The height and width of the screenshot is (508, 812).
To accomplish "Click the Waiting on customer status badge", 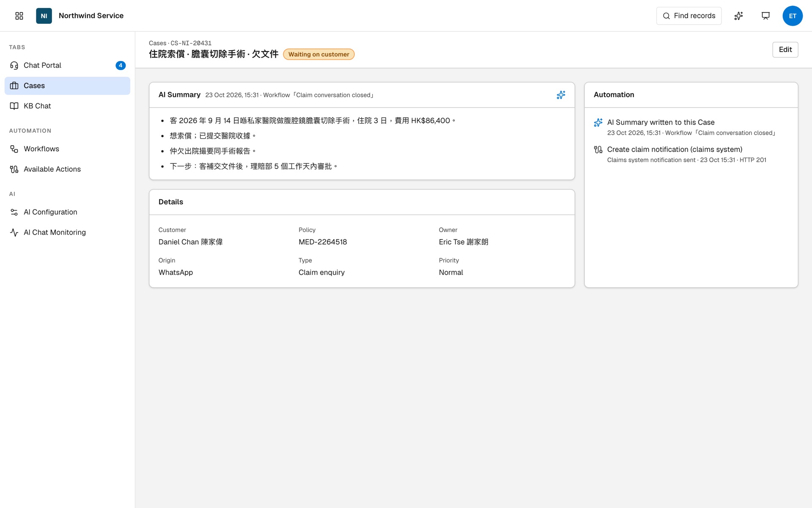I will (318, 54).
